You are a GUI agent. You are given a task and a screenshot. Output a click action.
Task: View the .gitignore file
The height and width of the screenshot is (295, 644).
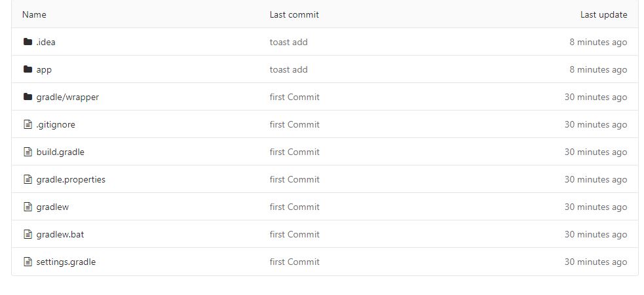[56, 125]
